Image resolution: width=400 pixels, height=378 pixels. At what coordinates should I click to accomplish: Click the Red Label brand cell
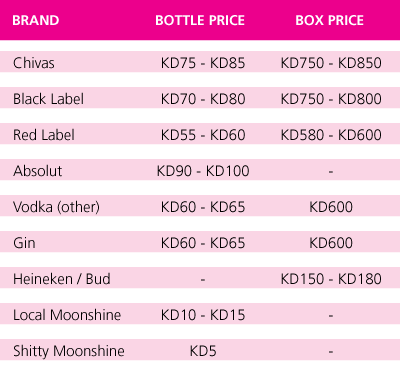44,135
